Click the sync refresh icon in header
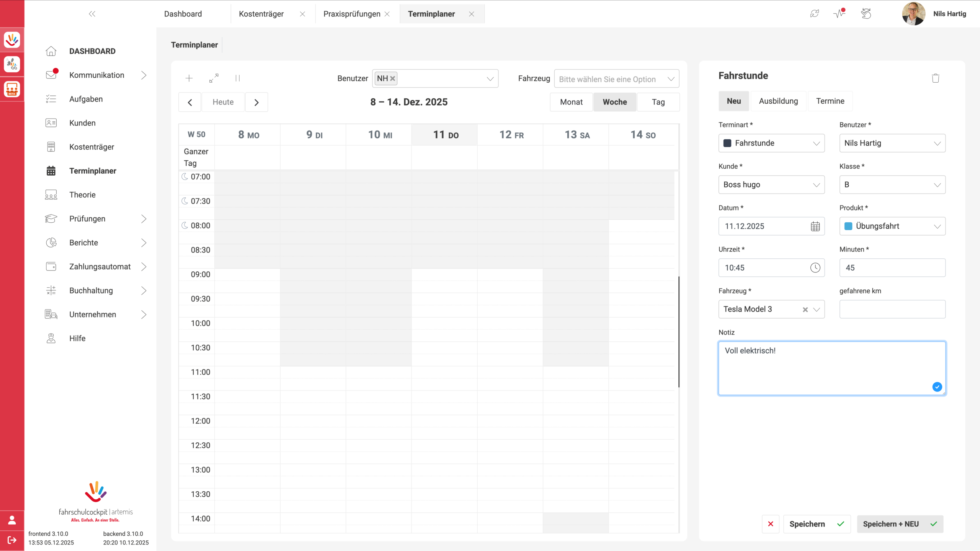The height and width of the screenshot is (551, 980). pos(814,14)
